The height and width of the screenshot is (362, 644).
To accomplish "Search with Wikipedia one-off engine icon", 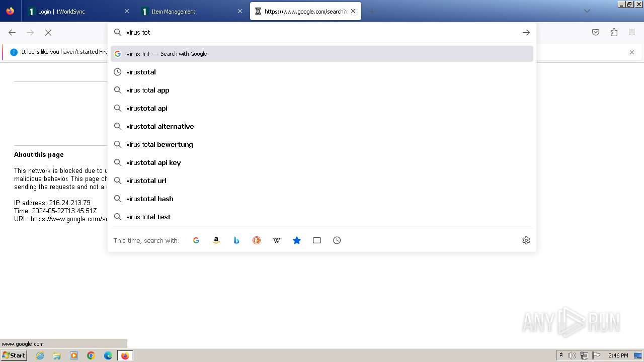I will tap(277, 240).
